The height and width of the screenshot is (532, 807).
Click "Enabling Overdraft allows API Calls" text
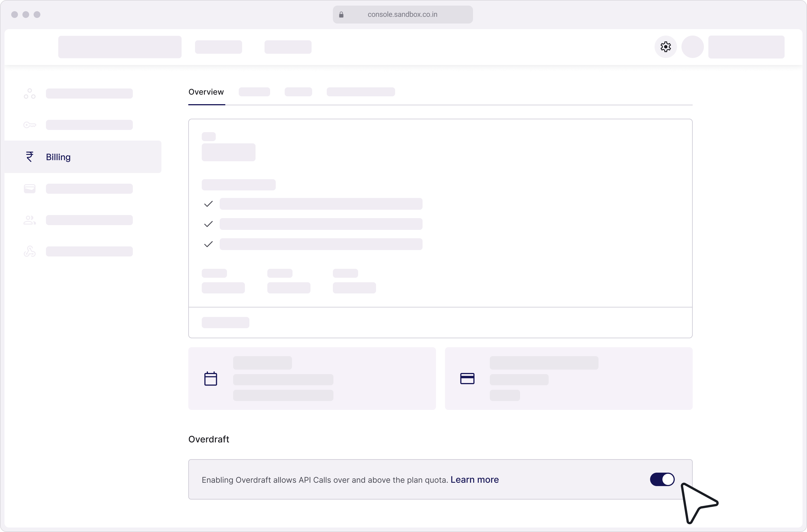point(266,480)
